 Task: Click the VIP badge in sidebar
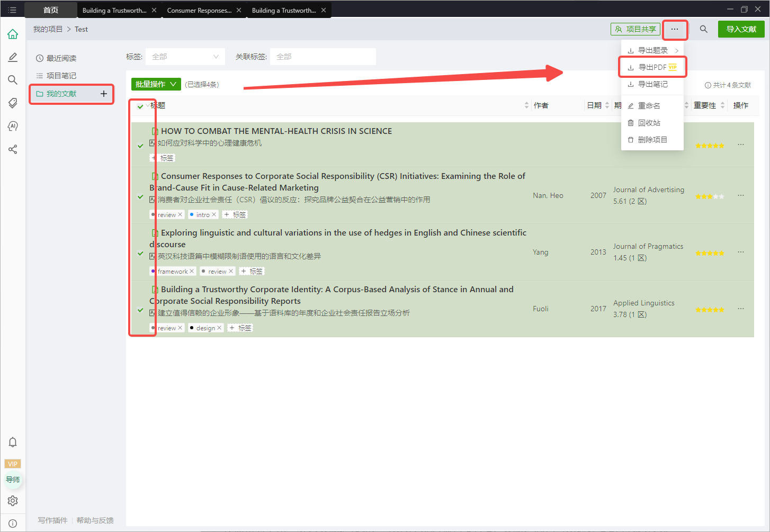point(13,464)
